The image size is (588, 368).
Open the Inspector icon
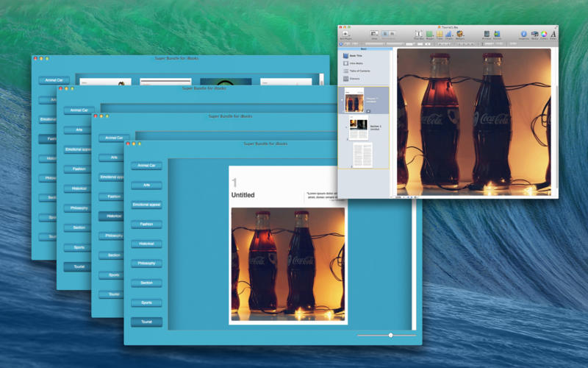pos(524,34)
